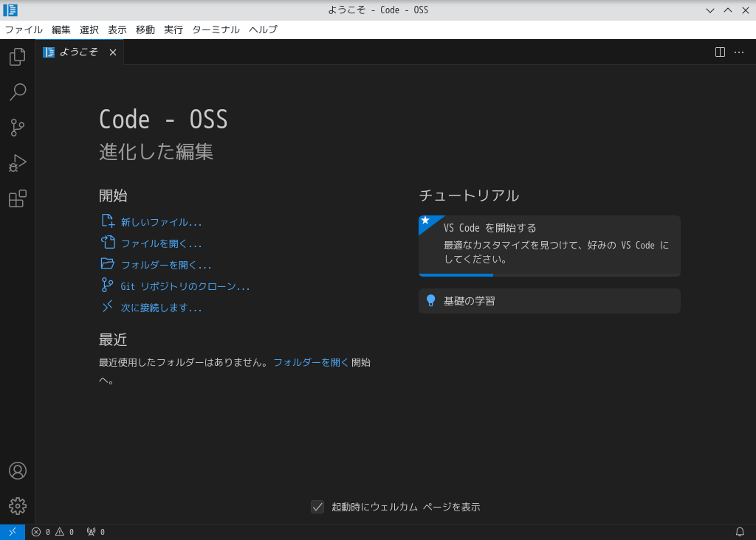The width and height of the screenshot is (756, 540).
Task: Open the Extensions view icon
Action: click(18, 198)
